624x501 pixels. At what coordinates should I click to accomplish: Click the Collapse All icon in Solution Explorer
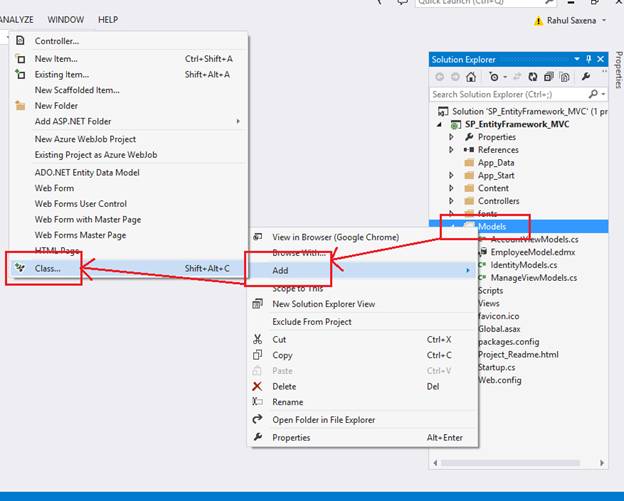tap(549, 77)
